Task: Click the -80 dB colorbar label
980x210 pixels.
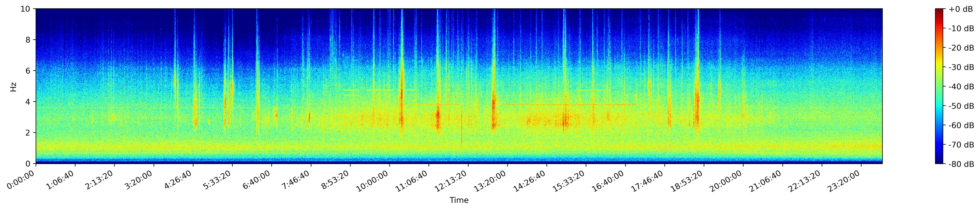Action: coord(961,164)
